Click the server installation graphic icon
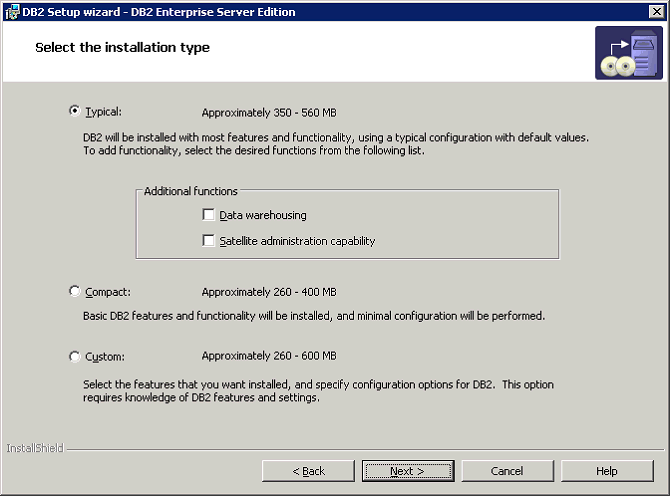Image resolution: width=671 pixels, height=497 pixels. tap(629, 53)
